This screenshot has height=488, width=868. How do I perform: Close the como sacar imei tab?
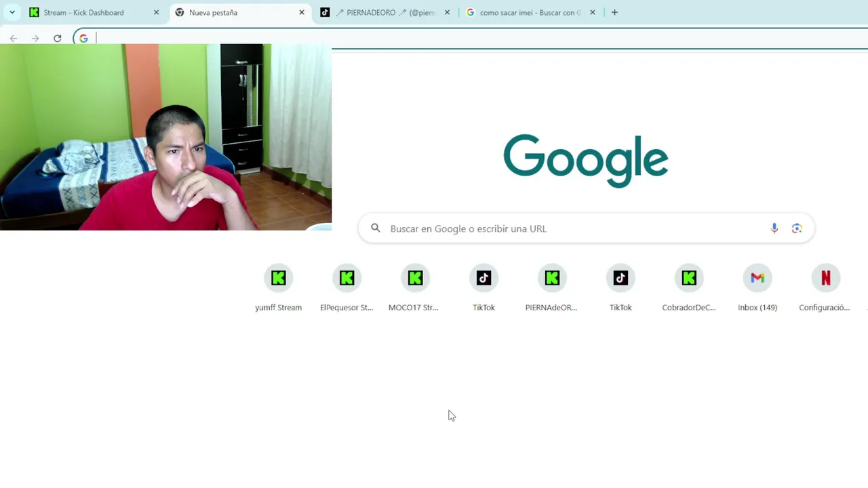tap(592, 12)
